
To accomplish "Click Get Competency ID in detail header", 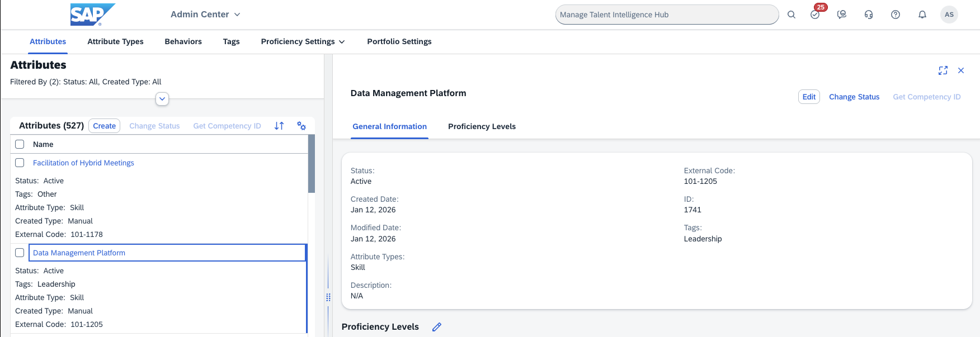I will click(x=927, y=97).
